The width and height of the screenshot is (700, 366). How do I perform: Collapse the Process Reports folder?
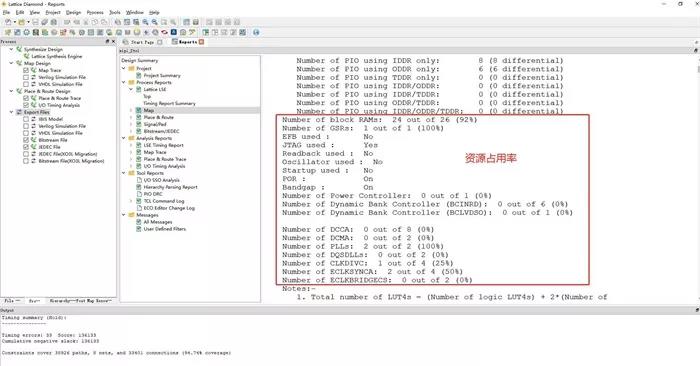[124, 82]
